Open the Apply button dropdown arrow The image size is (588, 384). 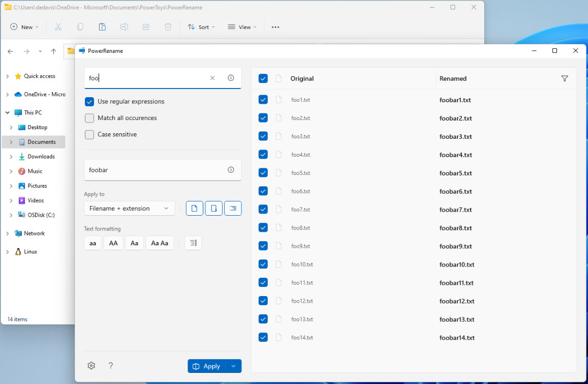pos(233,366)
